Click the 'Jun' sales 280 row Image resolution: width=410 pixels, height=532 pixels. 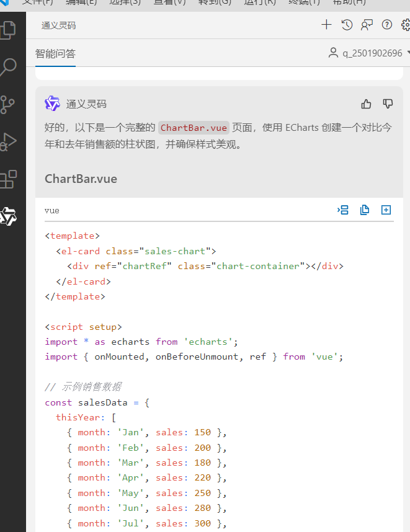[x=146, y=508]
